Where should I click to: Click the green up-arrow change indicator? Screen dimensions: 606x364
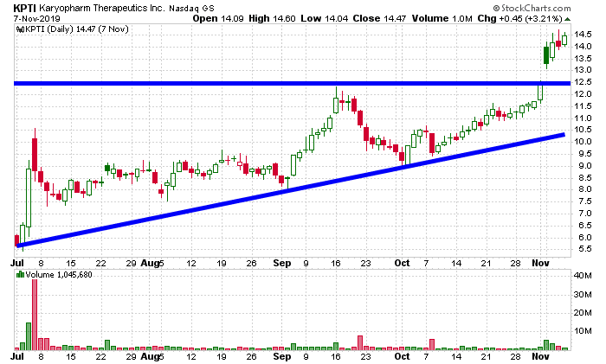(x=567, y=18)
